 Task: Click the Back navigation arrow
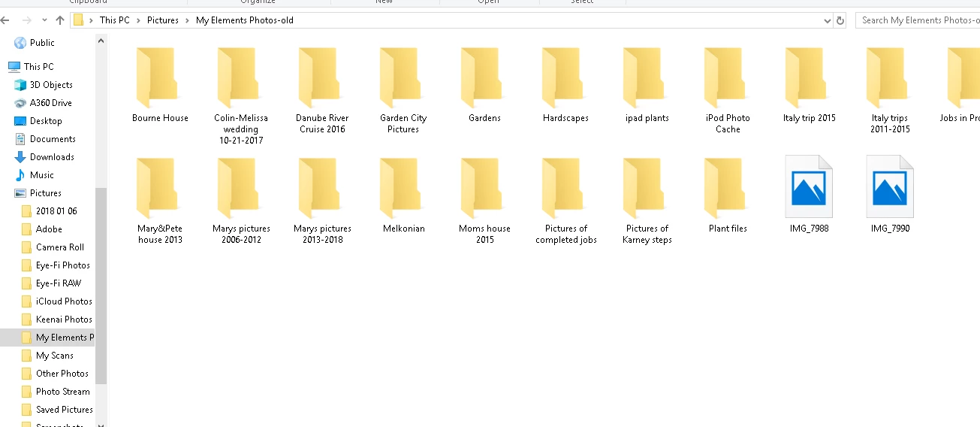click(5, 20)
